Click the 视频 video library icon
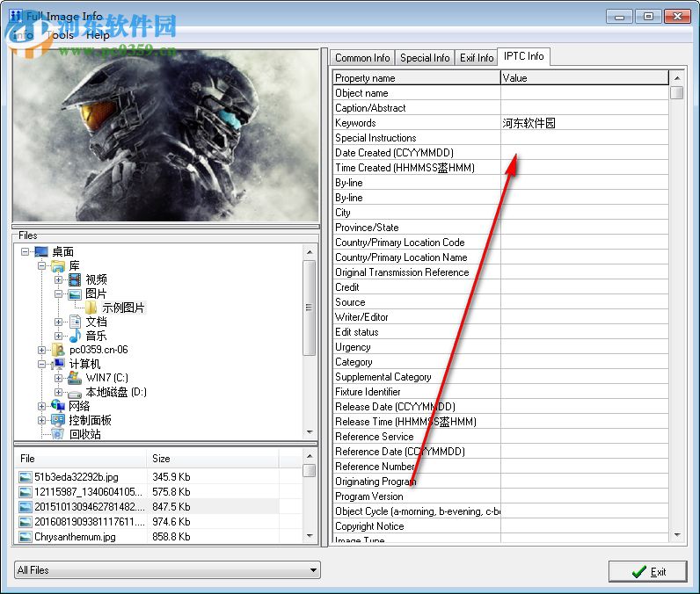Image resolution: width=700 pixels, height=594 pixels. click(75, 280)
